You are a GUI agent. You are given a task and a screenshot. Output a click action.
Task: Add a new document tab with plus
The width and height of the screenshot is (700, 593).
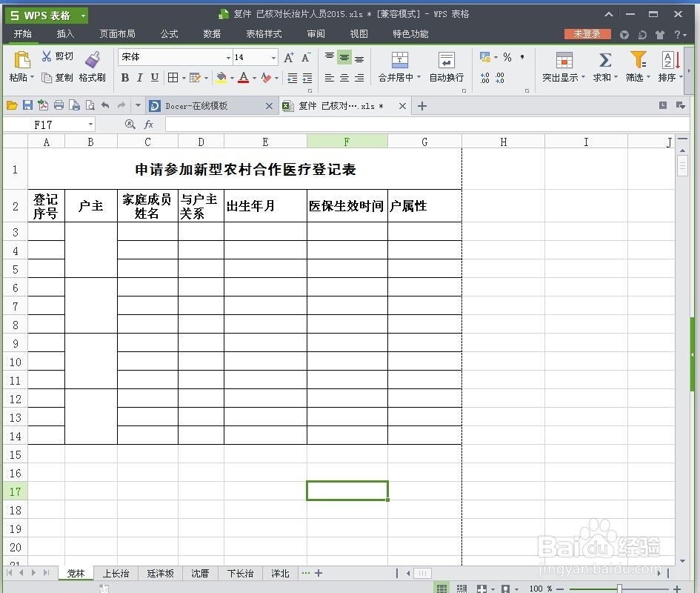422,106
